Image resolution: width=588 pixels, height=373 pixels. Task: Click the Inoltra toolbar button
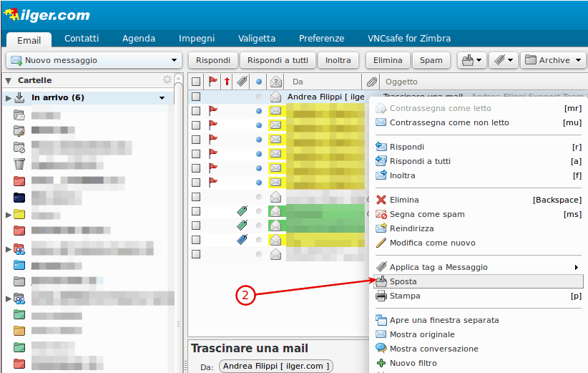tap(338, 60)
